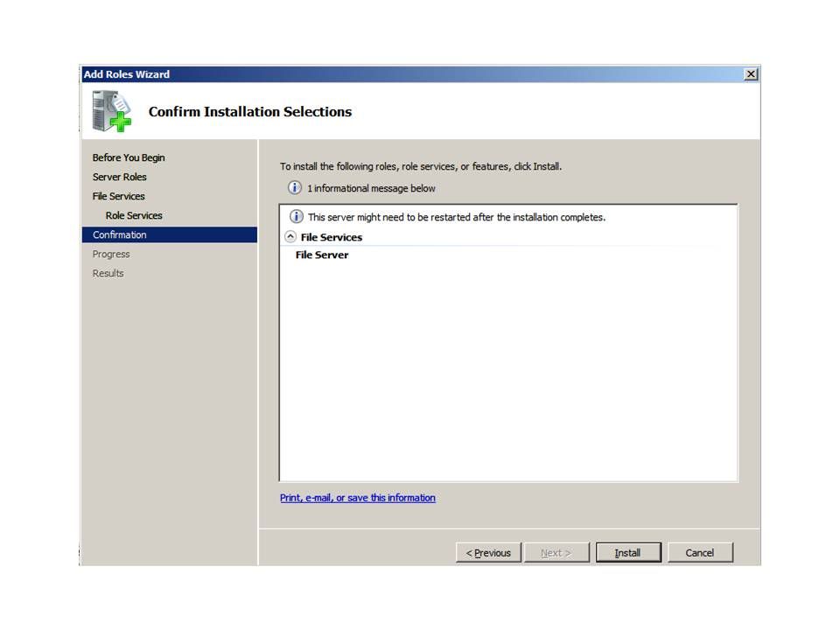This screenshot has width=840, height=630.
Task: Collapse the File Services section chevron
Action: [x=291, y=237]
